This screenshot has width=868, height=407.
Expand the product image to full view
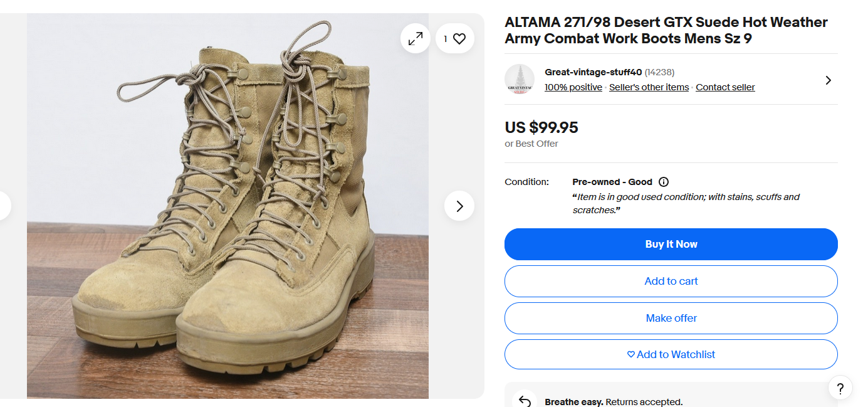point(416,39)
